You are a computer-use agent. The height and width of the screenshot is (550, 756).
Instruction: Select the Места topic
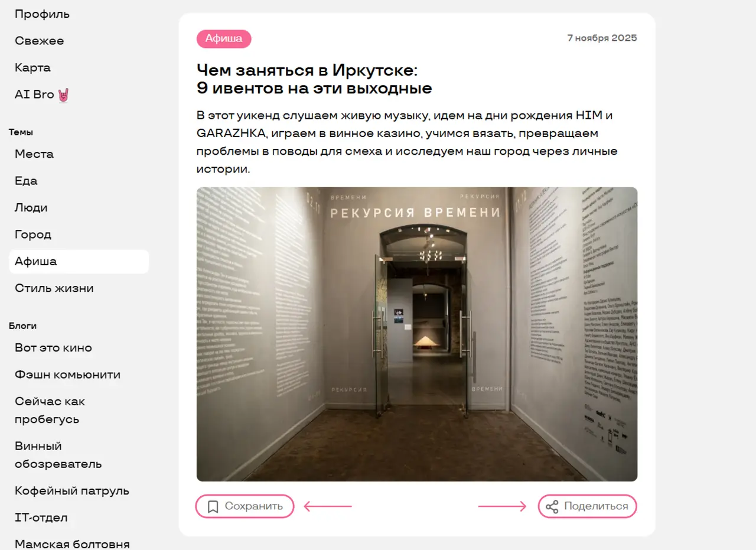[x=34, y=154]
